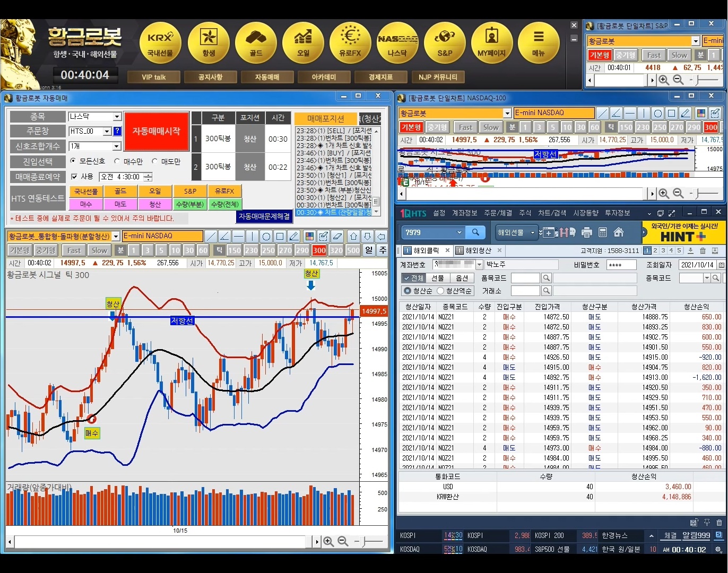Select the 청산역순 radio button
728x573 pixels.
(440, 291)
